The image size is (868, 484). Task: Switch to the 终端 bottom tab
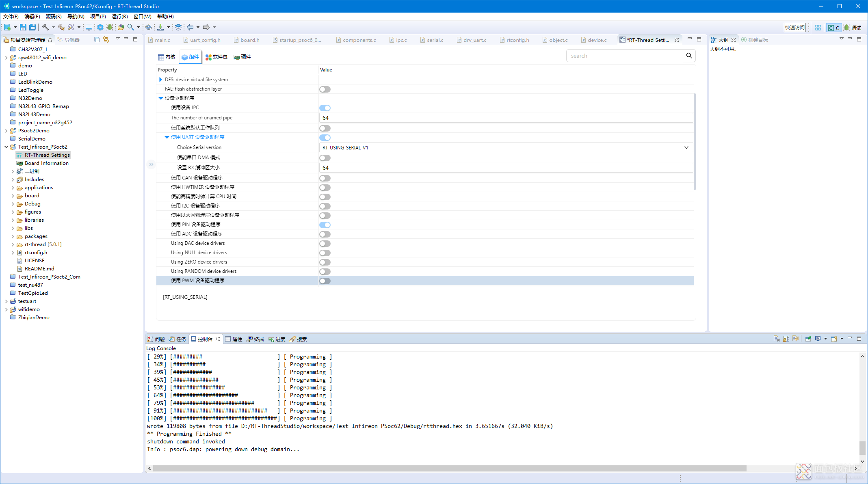click(x=255, y=339)
